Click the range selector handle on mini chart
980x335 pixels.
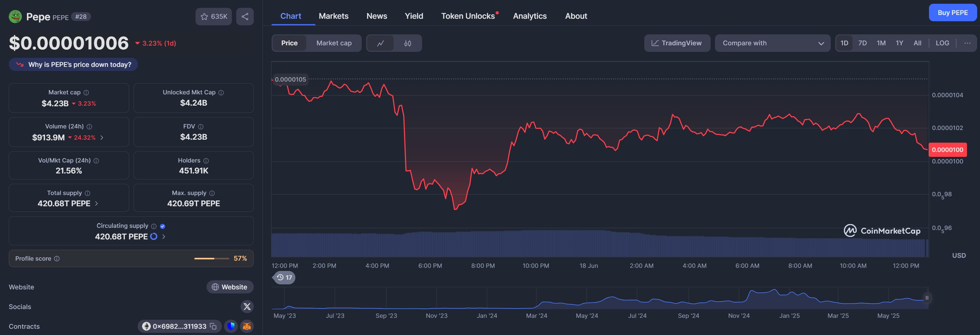tap(927, 298)
